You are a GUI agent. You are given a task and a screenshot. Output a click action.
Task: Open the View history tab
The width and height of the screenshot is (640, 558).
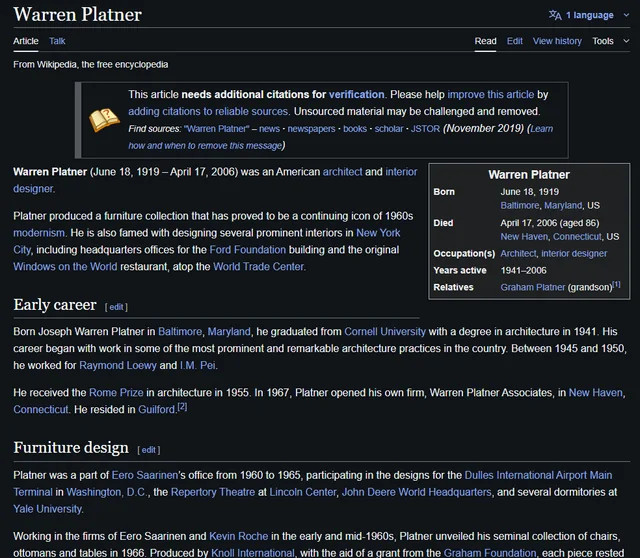click(557, 41)
